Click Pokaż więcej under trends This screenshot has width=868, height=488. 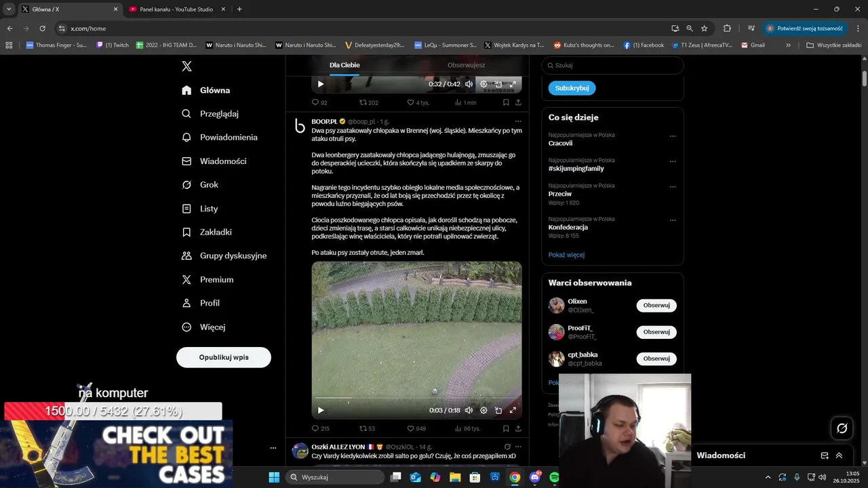pyautogui.click(x=566, y=255)
